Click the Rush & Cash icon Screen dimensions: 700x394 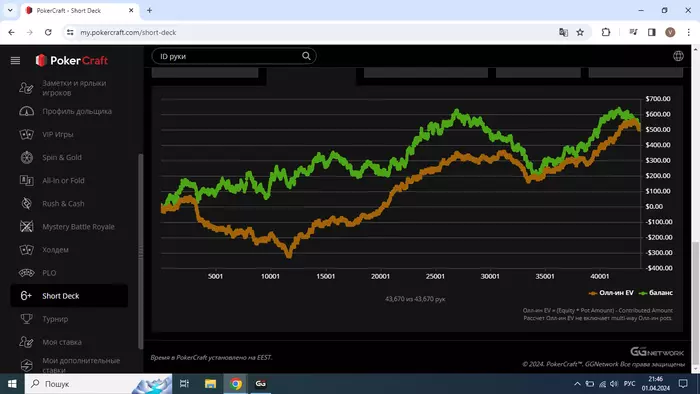[x=26, y=203]
